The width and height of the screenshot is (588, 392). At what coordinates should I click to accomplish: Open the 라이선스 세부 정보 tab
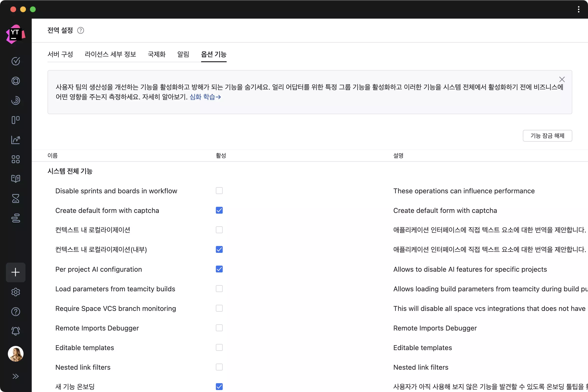(110, 54)
